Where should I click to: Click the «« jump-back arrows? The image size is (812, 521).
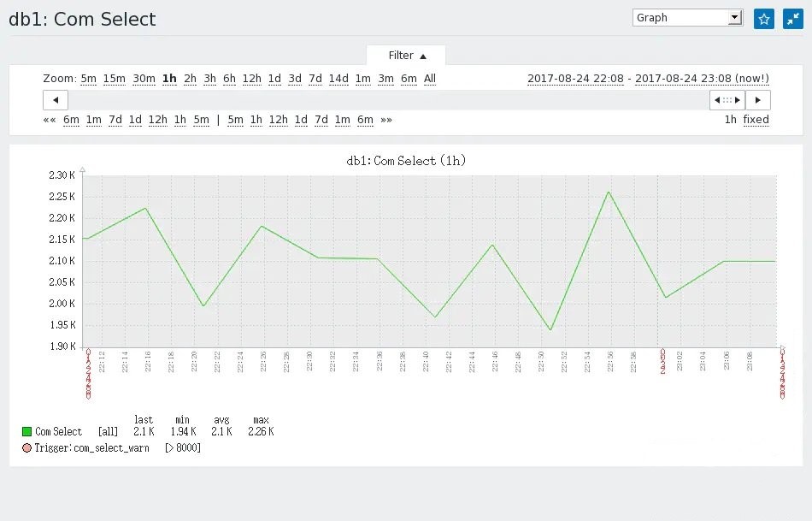(x=49, y=120)
